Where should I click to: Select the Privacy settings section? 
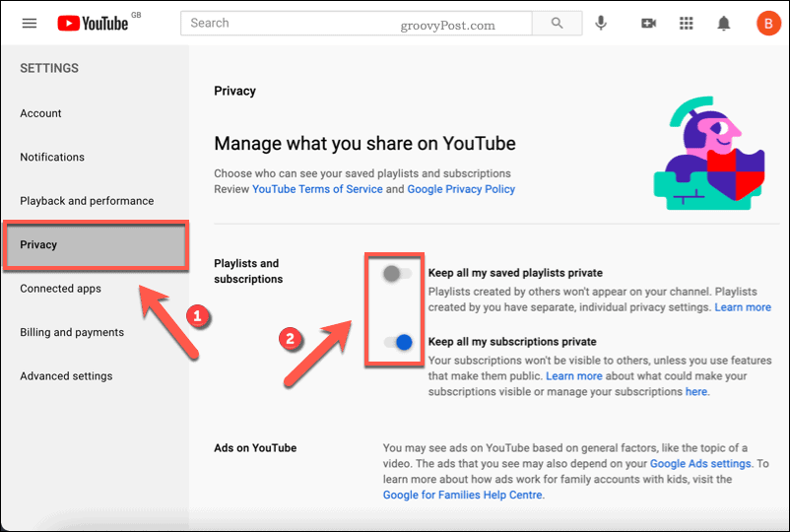[x=96, y=245]
